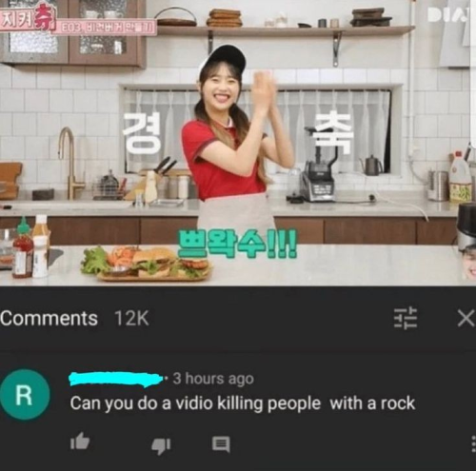Tap the Comments 12K header

(x=74, y=318)
